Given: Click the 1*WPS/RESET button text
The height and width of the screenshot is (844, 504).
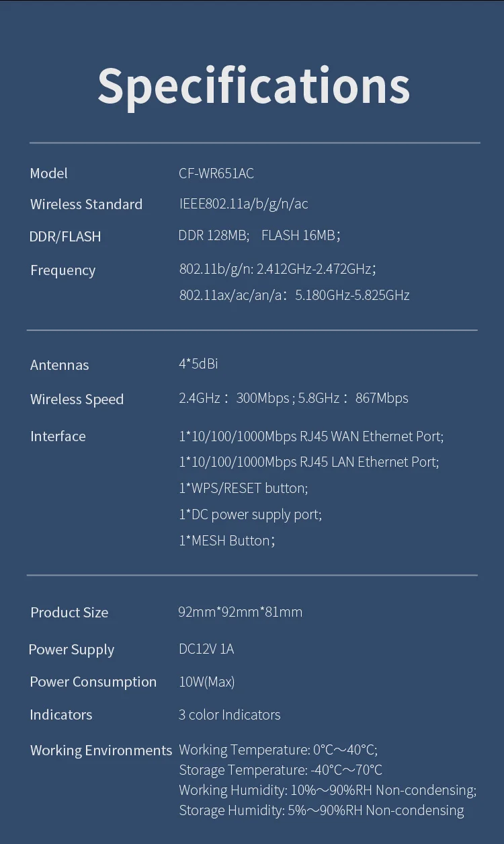Looking at the screenshot, I should coord(243,488).
